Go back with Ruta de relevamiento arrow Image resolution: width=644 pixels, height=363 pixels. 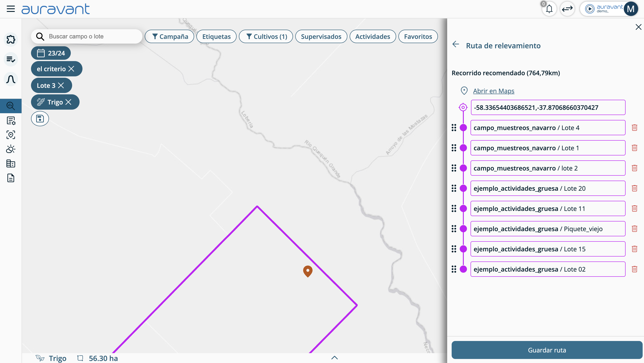(x=456, y=44)
